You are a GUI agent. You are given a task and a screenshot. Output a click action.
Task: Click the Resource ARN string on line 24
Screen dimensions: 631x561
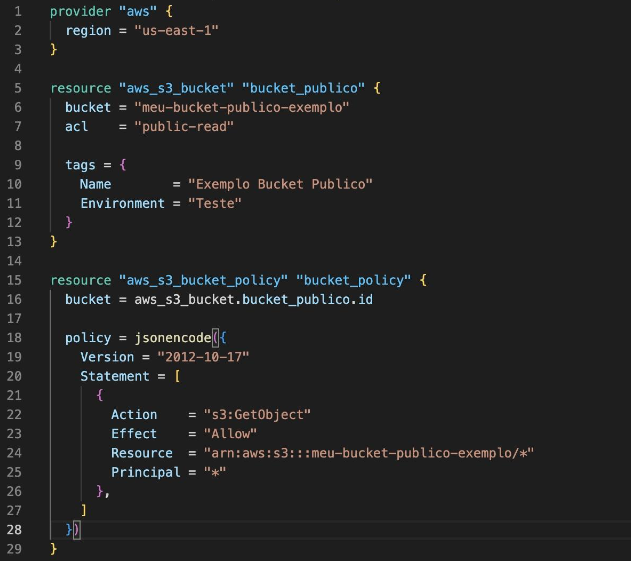point(369,453)
